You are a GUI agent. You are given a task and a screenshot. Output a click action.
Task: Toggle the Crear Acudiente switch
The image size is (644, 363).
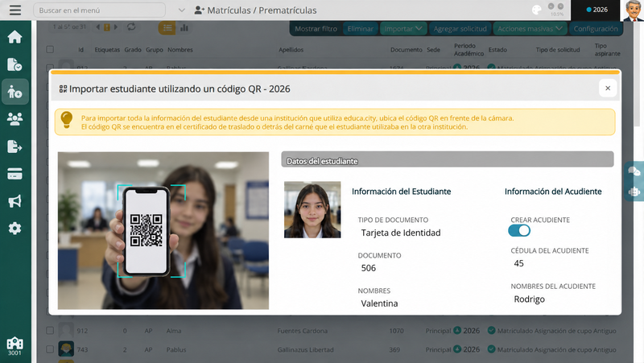(519, 230)
